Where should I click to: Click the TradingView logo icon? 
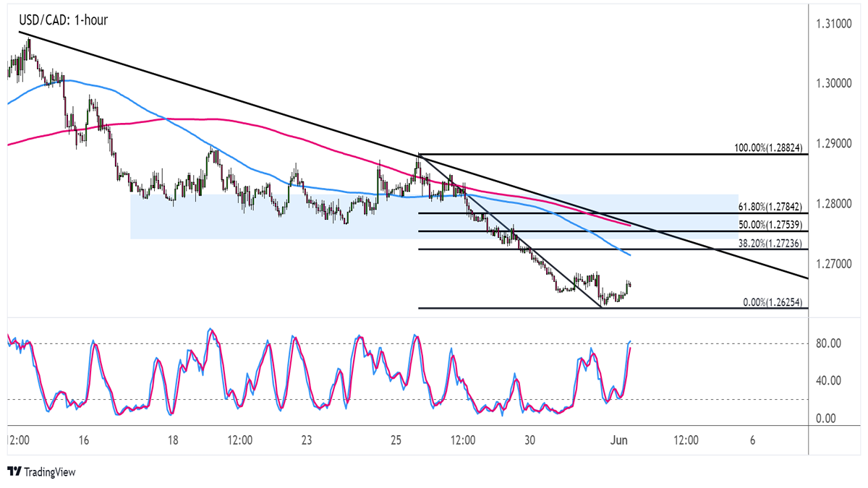14,471
